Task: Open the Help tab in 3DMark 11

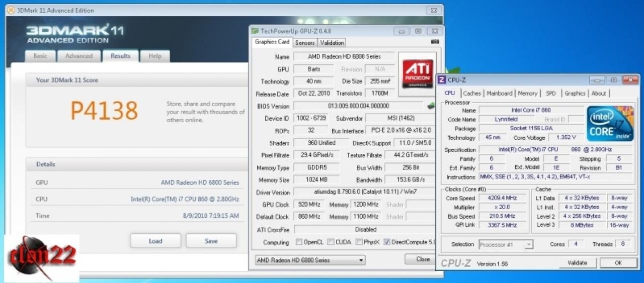Action: (x=155, y=56)
